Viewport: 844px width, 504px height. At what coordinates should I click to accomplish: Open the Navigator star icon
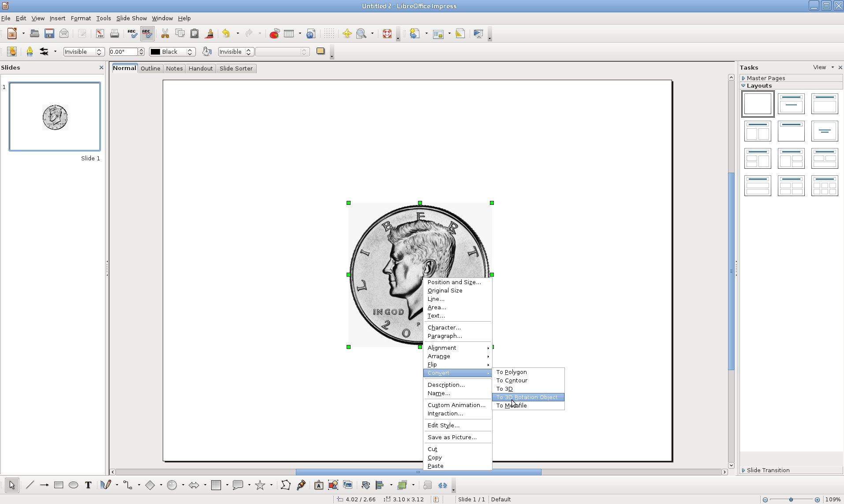[347, 33]
